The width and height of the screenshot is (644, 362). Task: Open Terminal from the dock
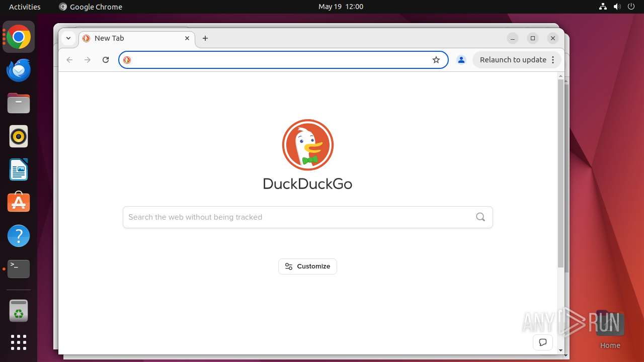point(19,269)
